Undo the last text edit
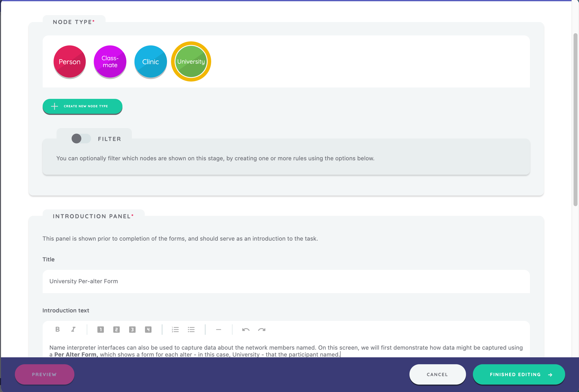 [x=246, y=330]
